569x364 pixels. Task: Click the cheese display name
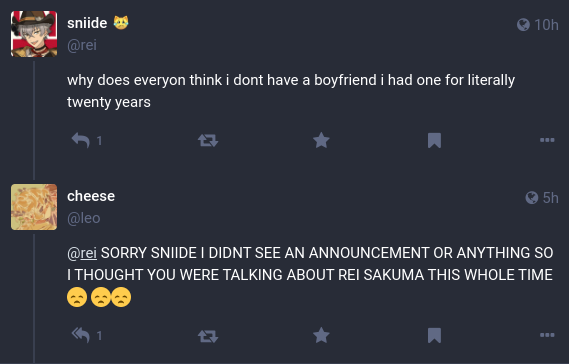91,196
